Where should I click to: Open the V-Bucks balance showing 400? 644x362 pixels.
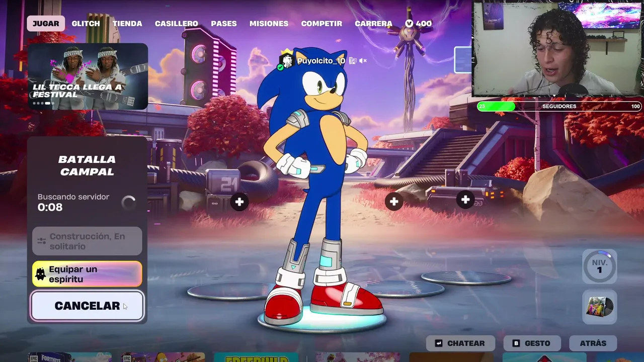(x=419, y=23)
